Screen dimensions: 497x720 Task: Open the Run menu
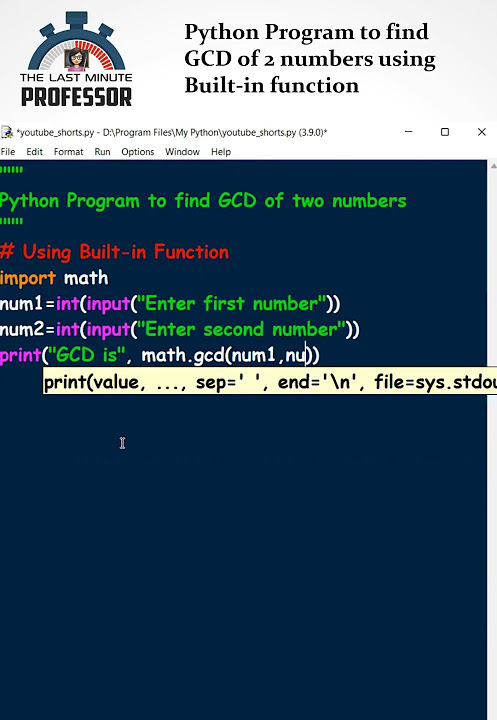[102, 152]
